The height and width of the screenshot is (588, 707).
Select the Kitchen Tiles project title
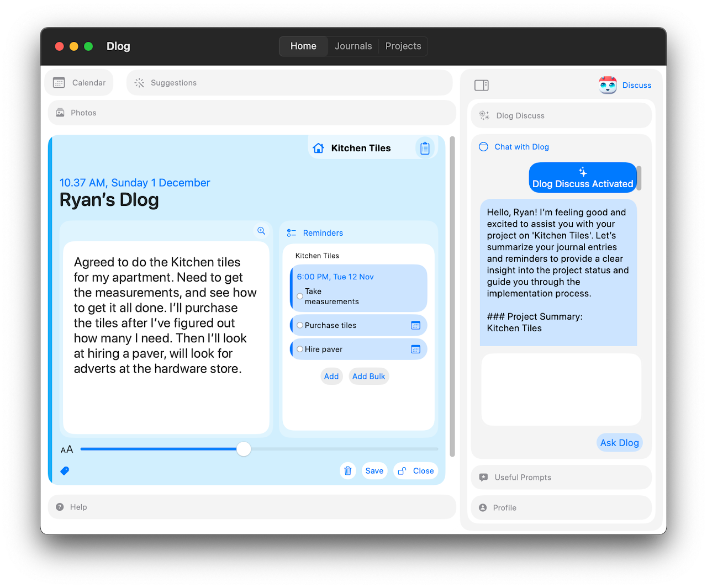(361, 148)
